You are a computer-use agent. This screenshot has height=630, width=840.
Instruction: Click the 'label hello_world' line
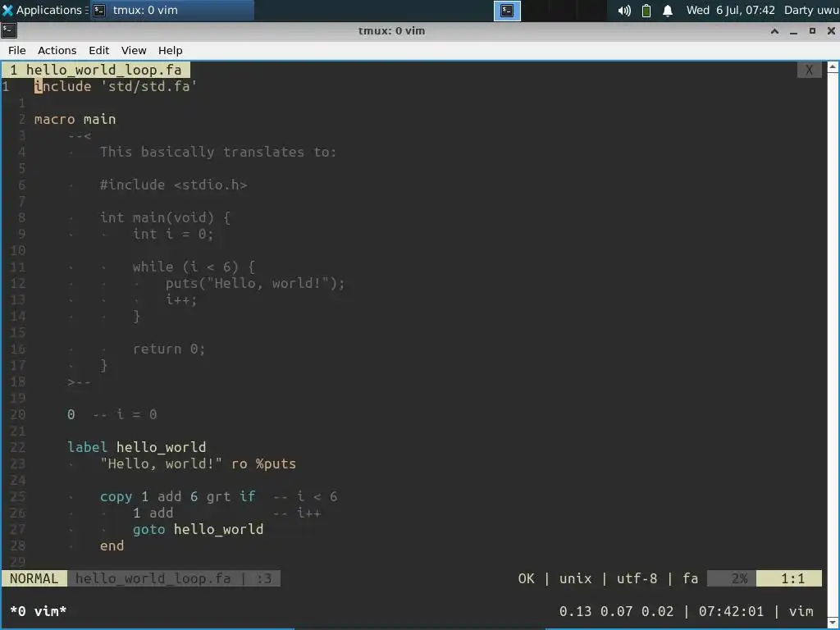137,447
